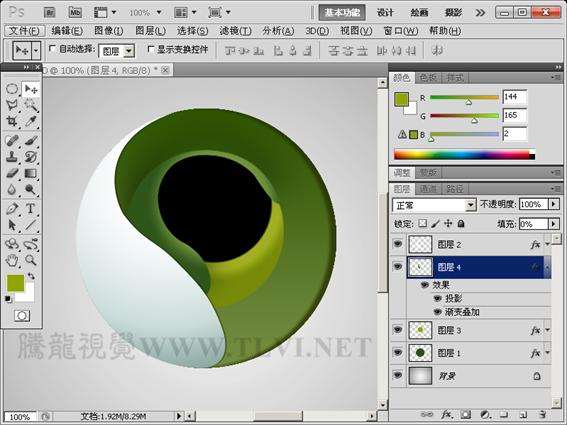This screenshot has width=567, height=425.
Task: Select the History Brush tool
Action: tap(31, 157)
